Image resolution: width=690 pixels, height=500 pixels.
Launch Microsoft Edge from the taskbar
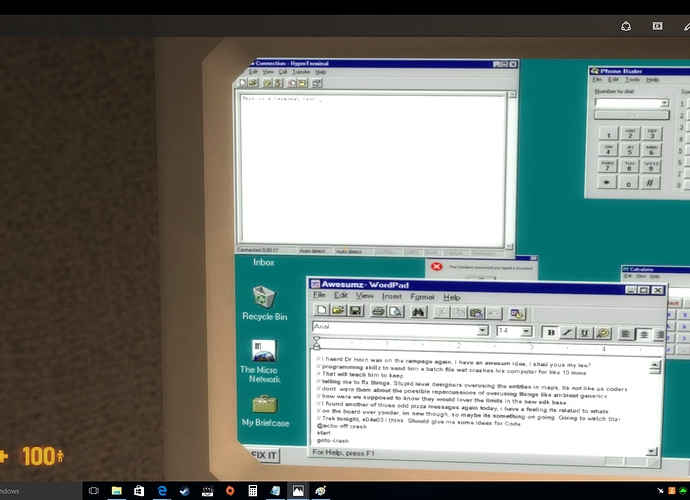tap(161, 491)
